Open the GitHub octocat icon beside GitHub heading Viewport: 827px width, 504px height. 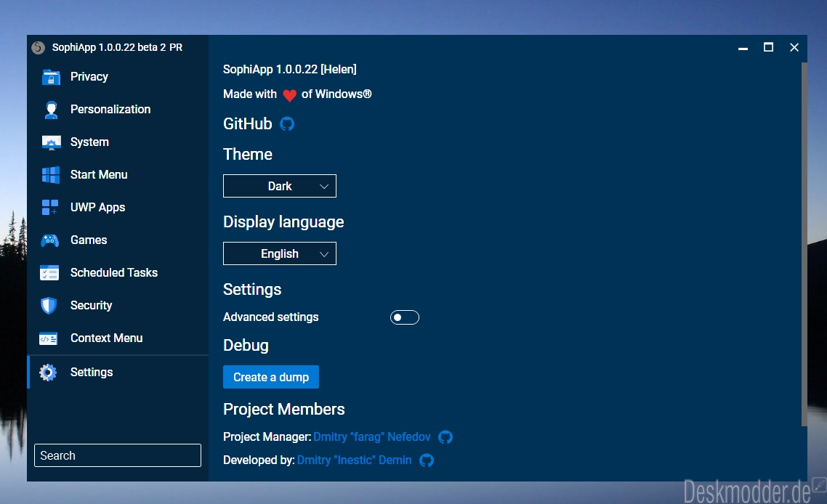287,124
